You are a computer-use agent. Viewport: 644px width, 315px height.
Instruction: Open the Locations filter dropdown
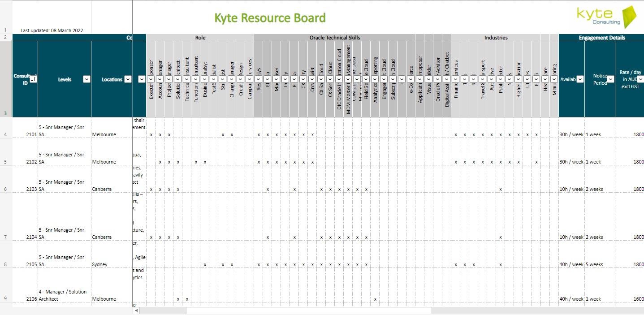tap(128, 79)
